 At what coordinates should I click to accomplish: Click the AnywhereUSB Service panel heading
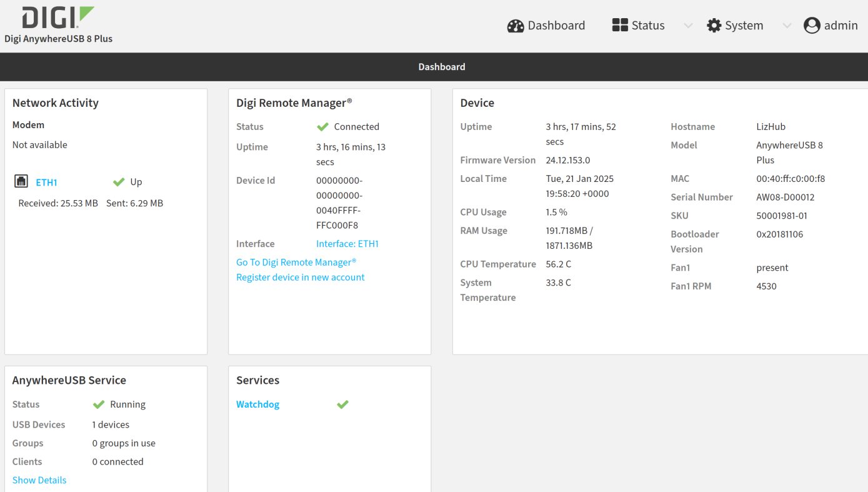tap(69, 380)
